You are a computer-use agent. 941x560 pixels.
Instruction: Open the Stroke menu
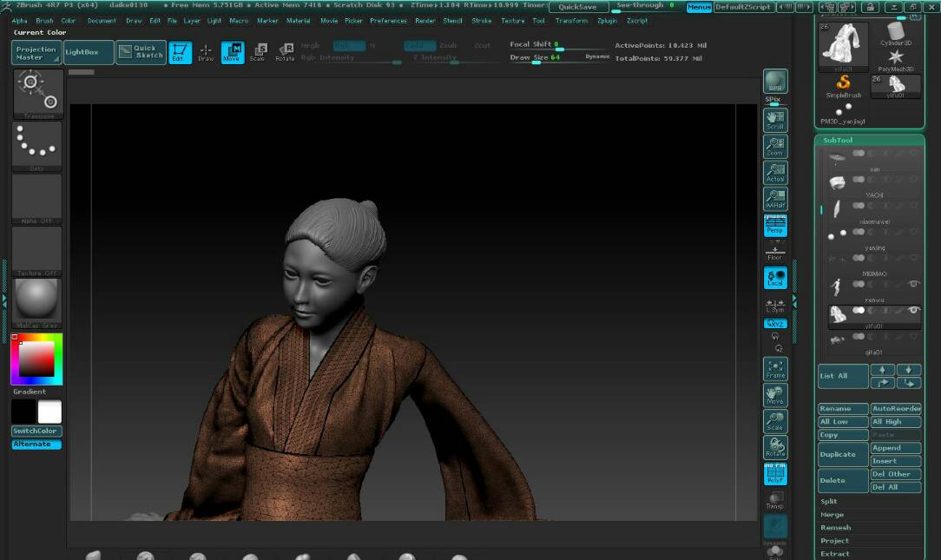click(x=481, y=20)
